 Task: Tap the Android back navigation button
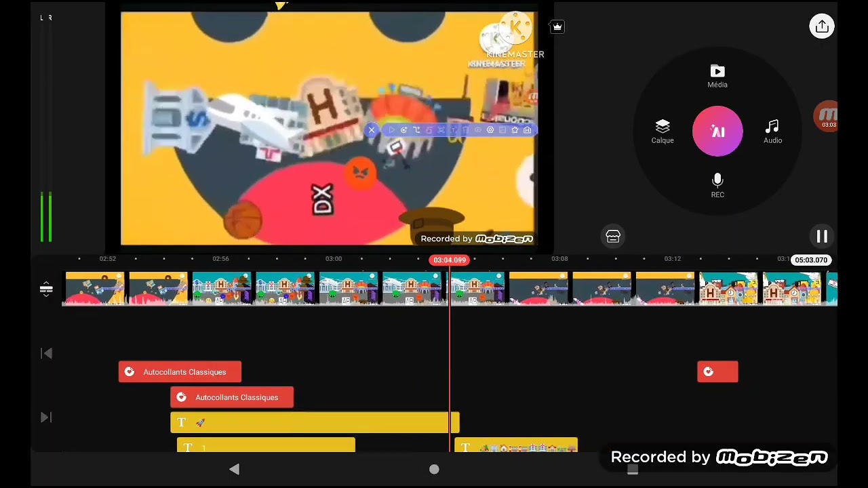point(234,469)
